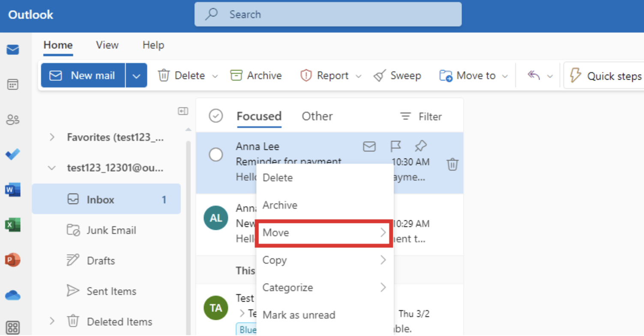Launch Word from the app sidebar

[x=13, y=189]
